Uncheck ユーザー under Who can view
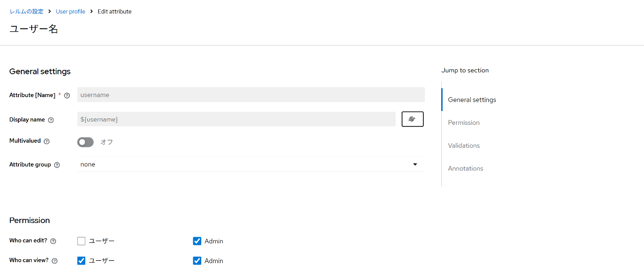This screenshot has height=278, width=644. 81,261
